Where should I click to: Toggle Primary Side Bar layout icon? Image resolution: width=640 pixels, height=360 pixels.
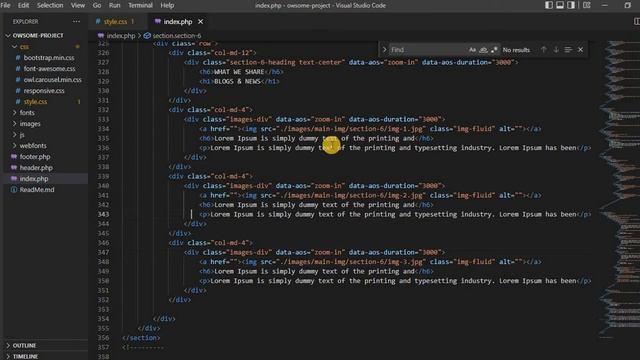click(x=549, y=5)
